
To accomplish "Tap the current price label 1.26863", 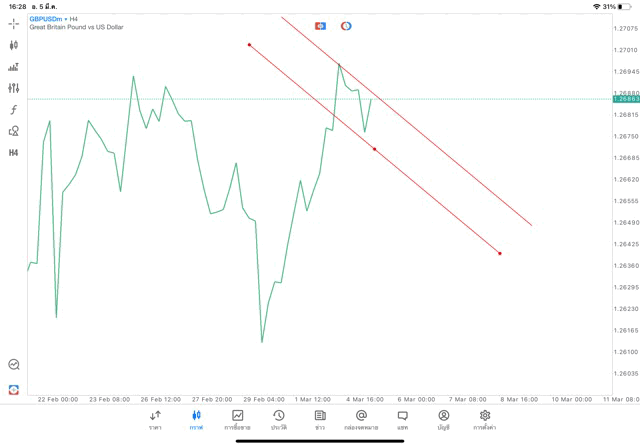I will (624, 99).
